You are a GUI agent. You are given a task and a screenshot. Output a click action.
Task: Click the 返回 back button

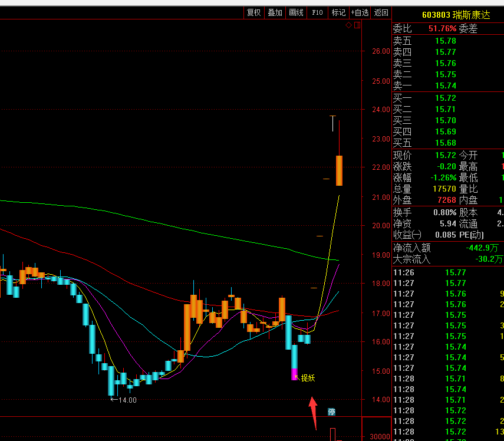pyautogui.click(x=381, y=13)
